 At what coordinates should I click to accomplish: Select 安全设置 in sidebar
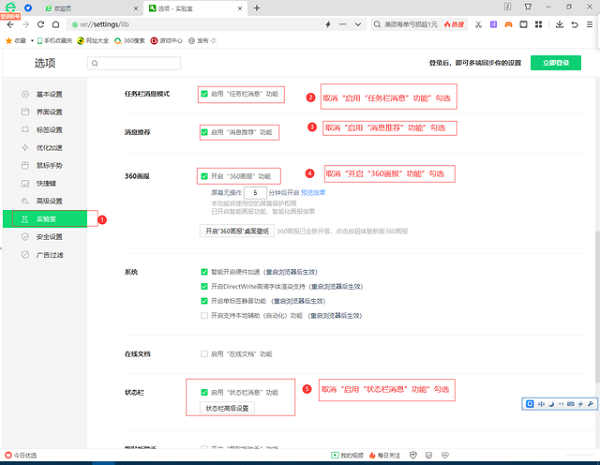[x=45, y=237]
